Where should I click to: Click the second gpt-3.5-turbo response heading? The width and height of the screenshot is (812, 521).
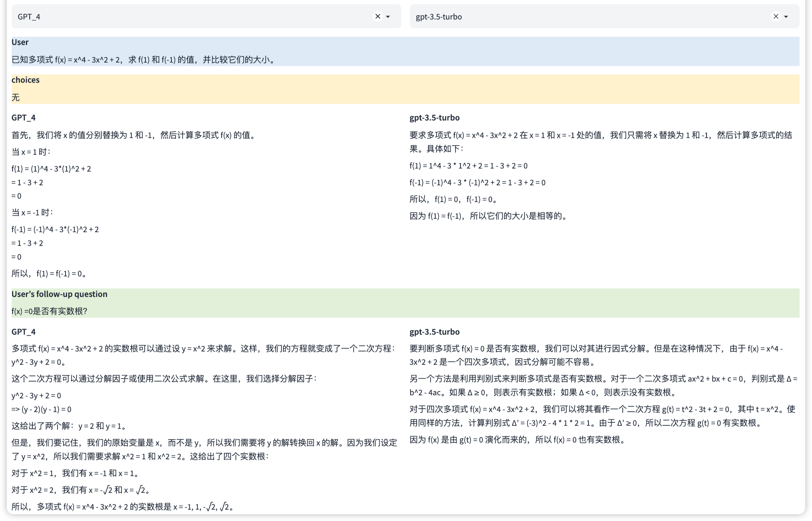(435, 332)
